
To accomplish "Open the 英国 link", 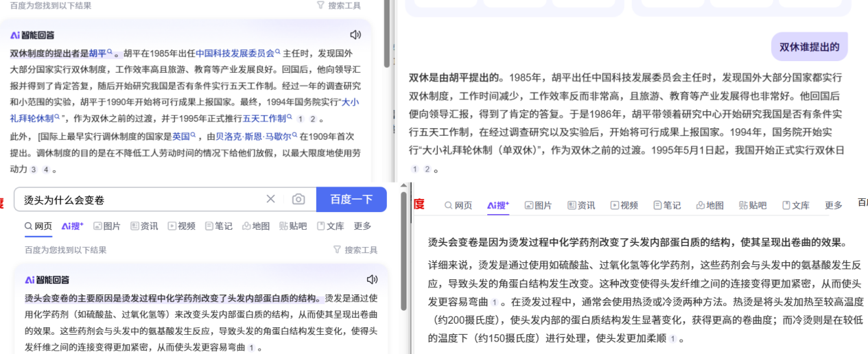I will tap(185, 136).
